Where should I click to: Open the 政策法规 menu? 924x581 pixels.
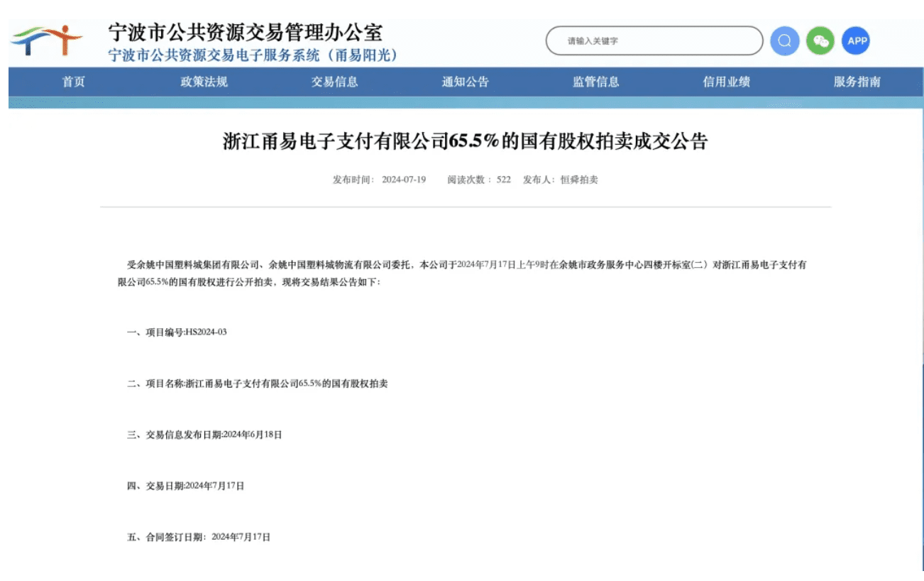coord(204,82)
